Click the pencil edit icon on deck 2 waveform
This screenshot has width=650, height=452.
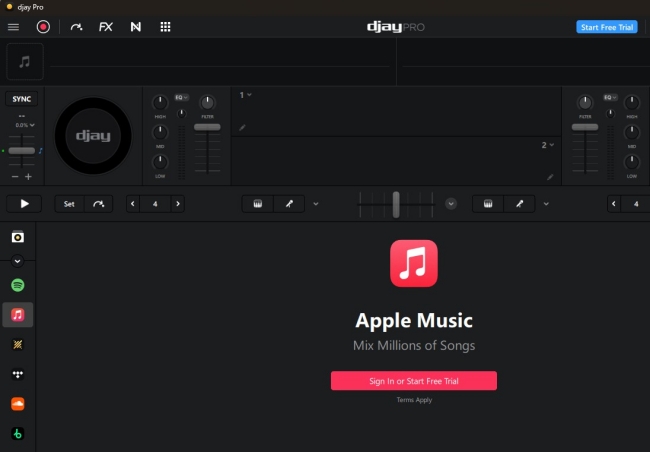click(550, 177)
